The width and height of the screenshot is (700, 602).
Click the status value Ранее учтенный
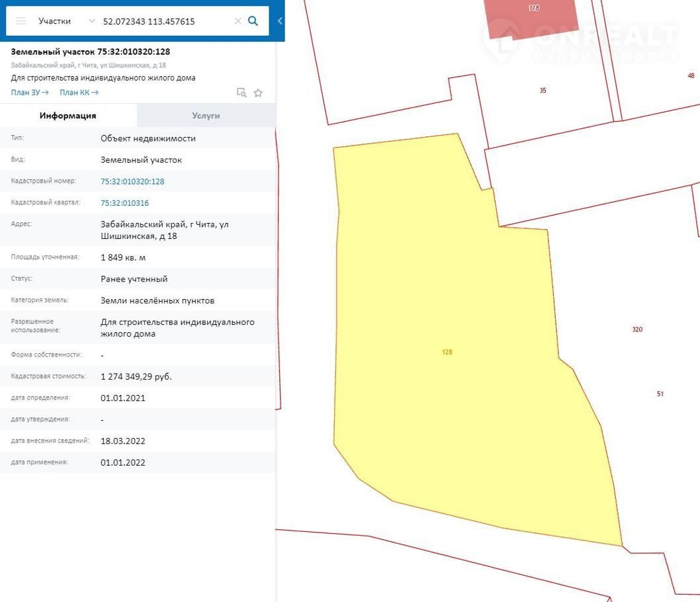pos(134,279)
